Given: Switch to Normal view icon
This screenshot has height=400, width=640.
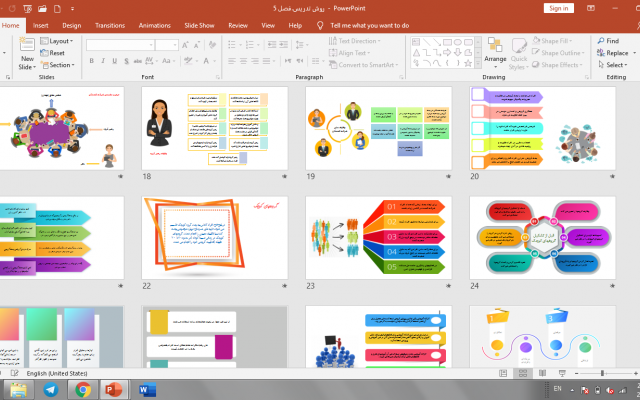Looking at the screenshot, I should click(x=503, y=373).
